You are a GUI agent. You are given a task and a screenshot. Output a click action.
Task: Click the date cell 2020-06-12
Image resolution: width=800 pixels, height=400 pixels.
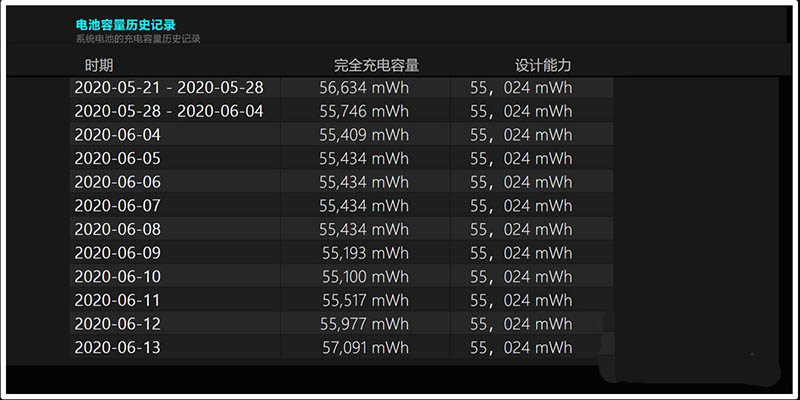tap(117, 323)
